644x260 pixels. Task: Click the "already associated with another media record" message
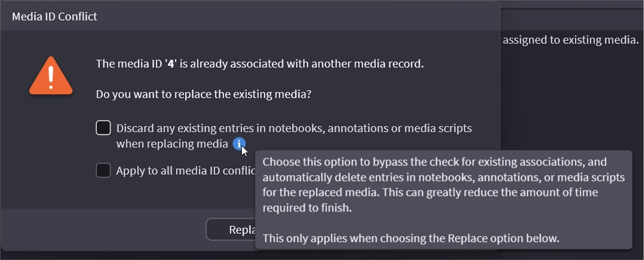point(301,64)
